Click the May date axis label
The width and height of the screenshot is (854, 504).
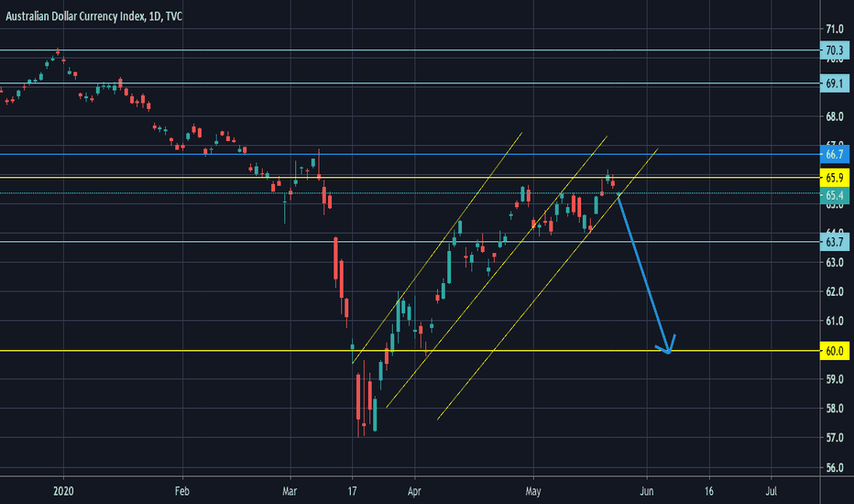pyautogui.click(x=533, y=491)
